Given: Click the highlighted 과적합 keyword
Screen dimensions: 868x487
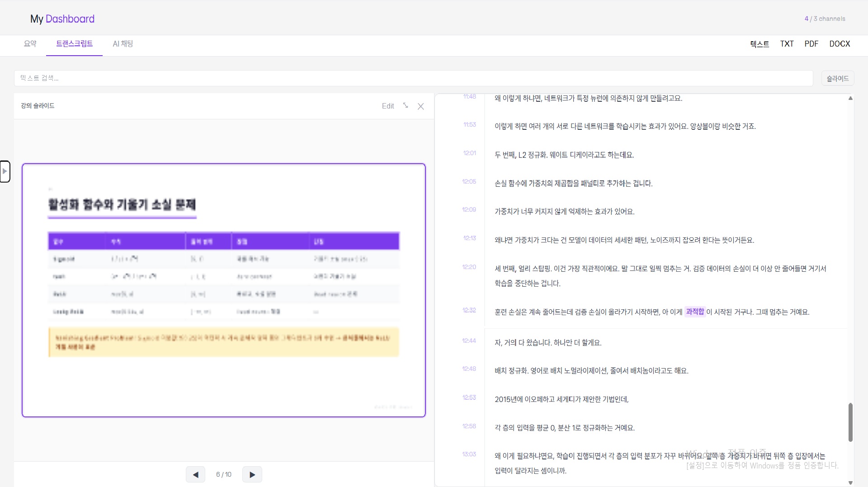Looking at the screenshot, I should tap(695, 312).
